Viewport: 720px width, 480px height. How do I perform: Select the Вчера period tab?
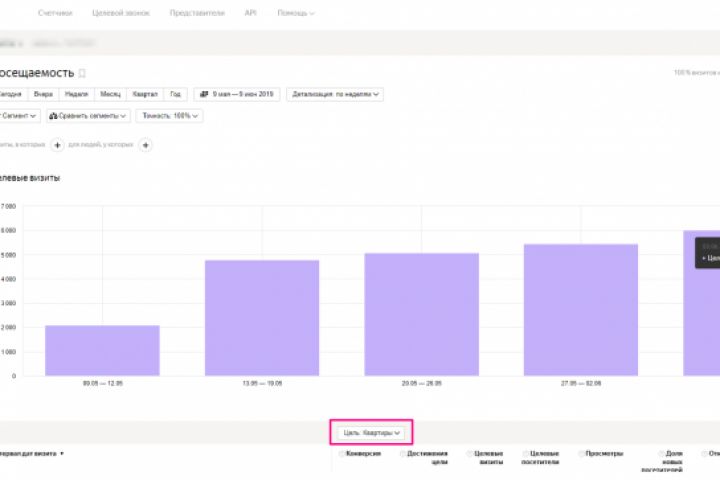click(x=43, y=94)
